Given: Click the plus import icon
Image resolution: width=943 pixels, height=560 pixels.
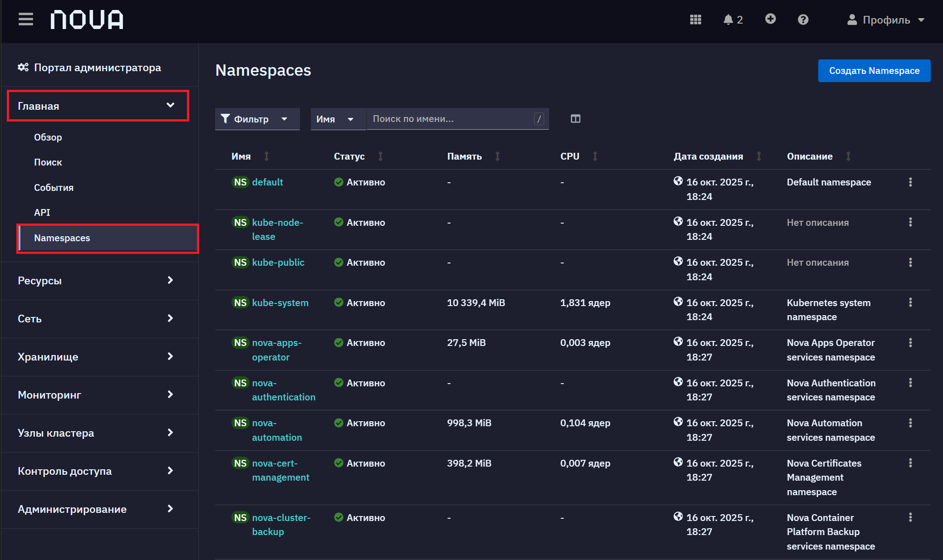Looking at the screenshot, I should 770,19.
